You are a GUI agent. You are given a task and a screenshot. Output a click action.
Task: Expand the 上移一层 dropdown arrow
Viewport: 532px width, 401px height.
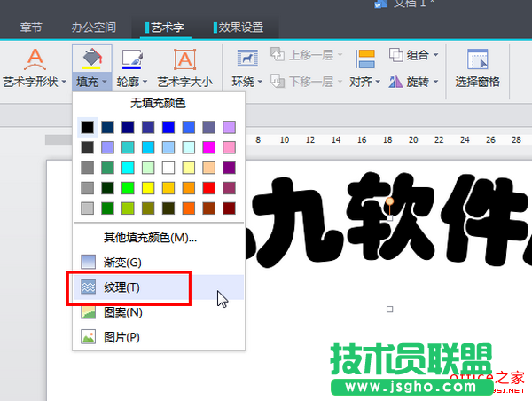340,55
